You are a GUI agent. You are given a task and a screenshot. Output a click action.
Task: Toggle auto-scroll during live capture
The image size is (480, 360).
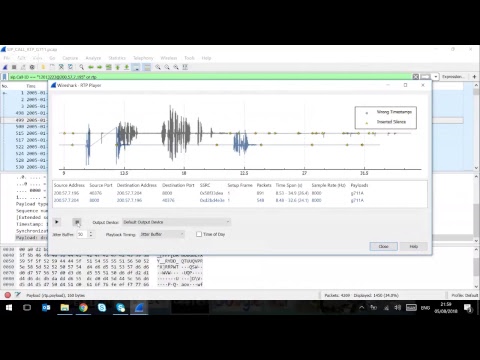pyautogui.click(x=136, y=67)
